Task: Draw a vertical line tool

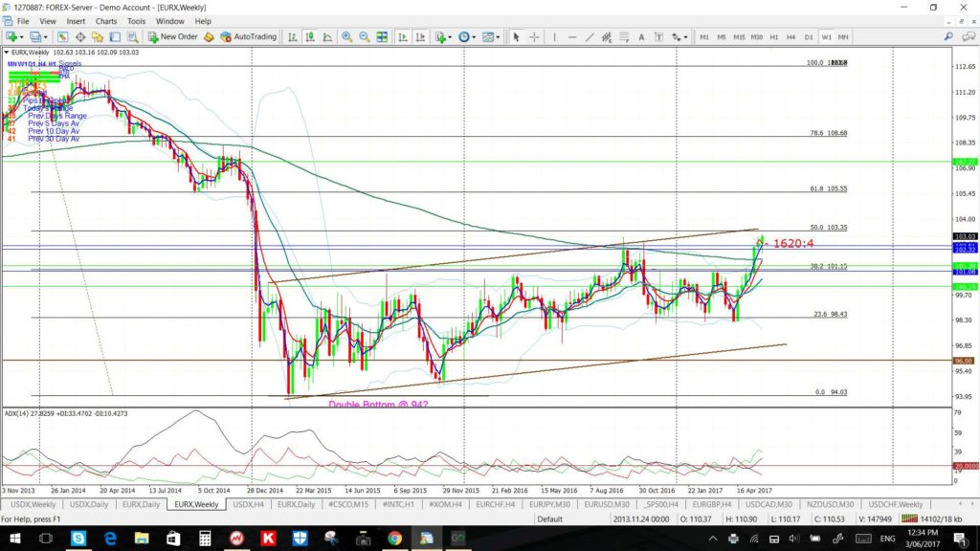Action: click(554, 37)
